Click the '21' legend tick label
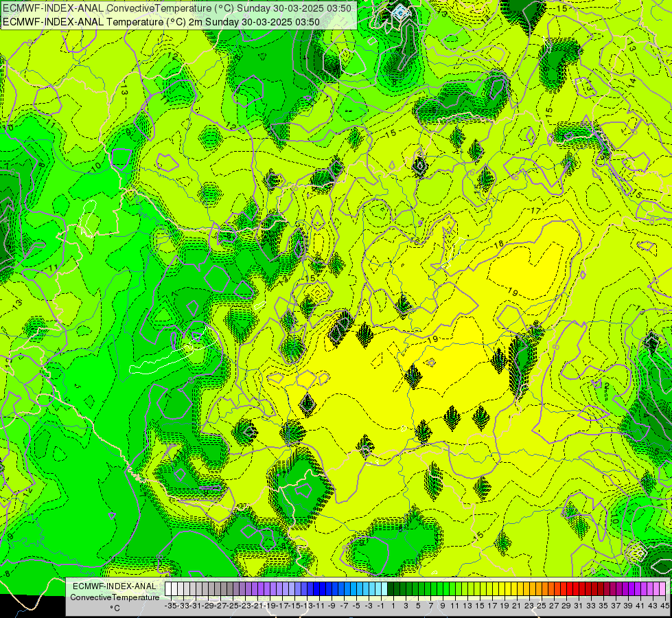 pos(516,606)
